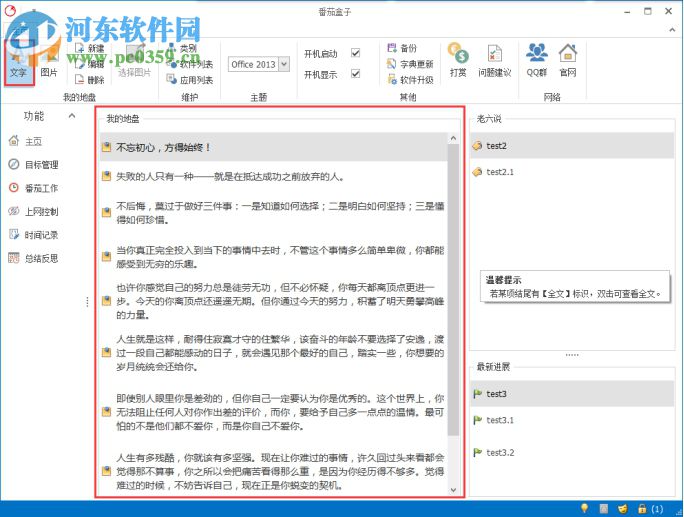Collapse the ribbon with the chevron
Image resolution: width=684 pixels, height=517 pixels.
point(672,30)
